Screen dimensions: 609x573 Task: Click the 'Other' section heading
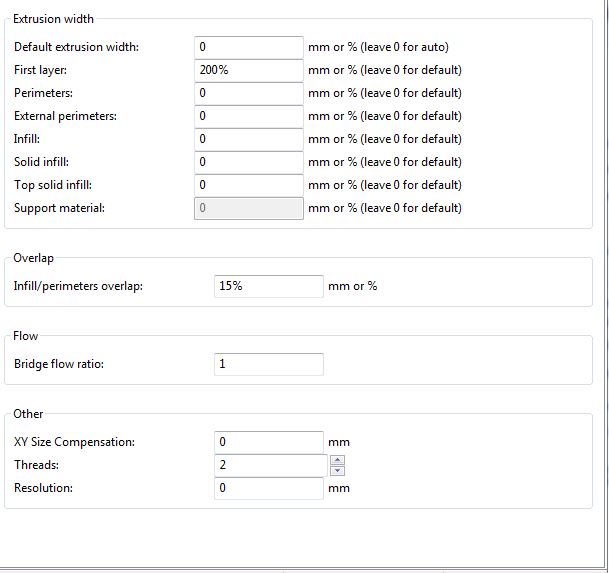pos(28,414)
